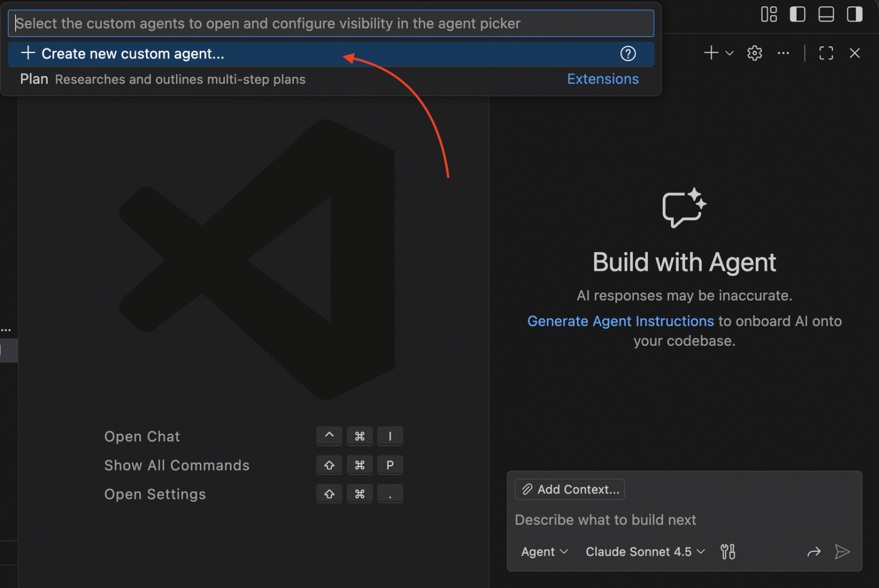
Task: Open the more actions ellipsis in chat
Action: (x=783, y=53)
